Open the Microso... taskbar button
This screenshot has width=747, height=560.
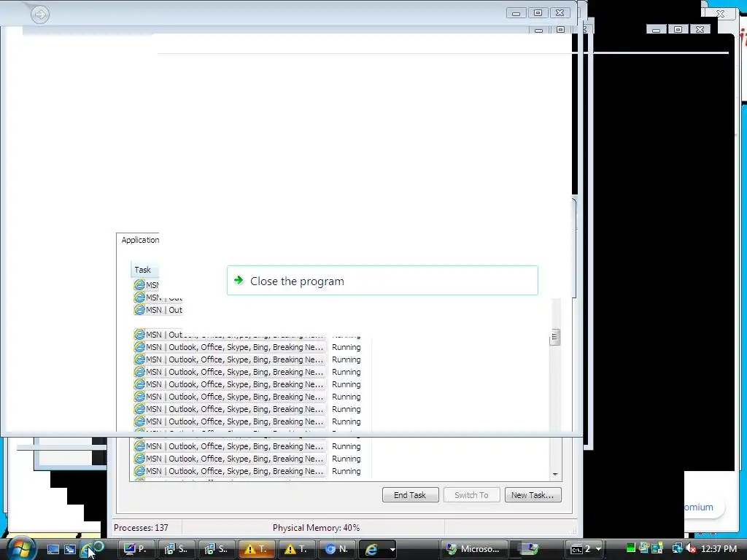473,549
